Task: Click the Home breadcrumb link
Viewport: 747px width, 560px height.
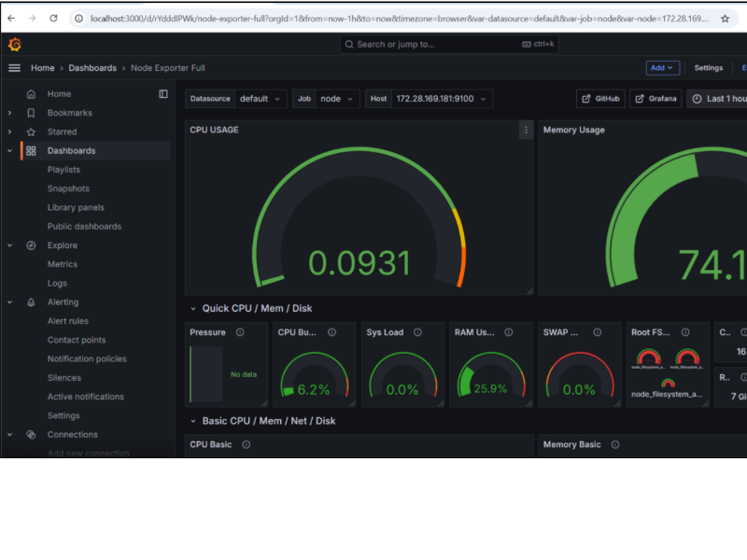Action: point(42,67)
